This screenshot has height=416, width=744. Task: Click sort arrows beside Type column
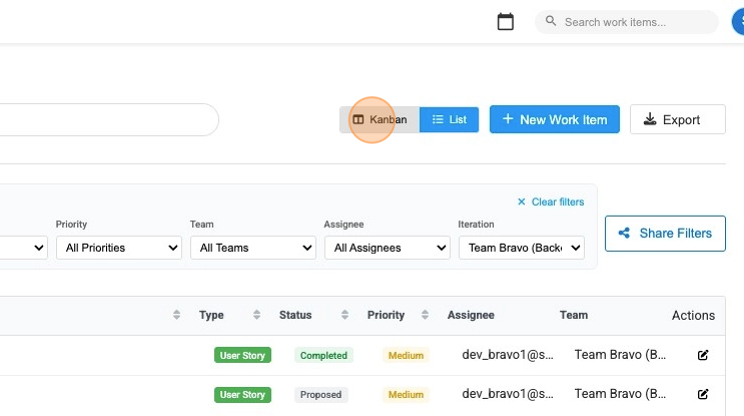(x=257, y=315)
